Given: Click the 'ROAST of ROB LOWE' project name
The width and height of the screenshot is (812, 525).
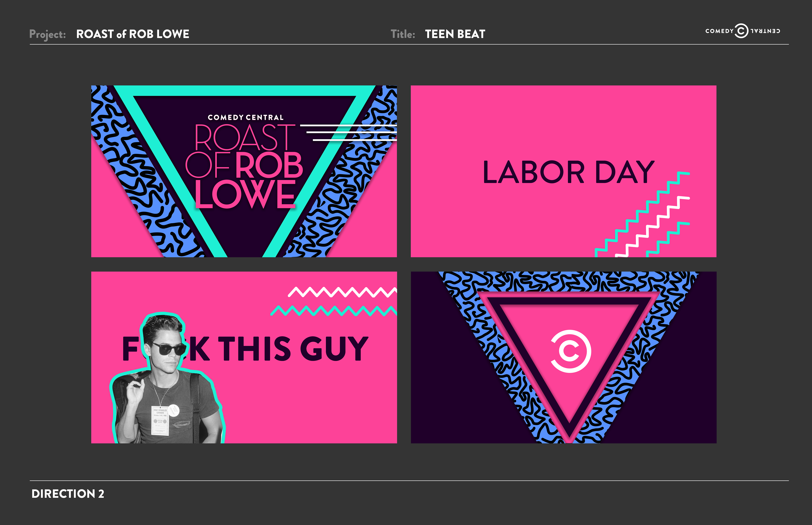Looking at the screenshot, I should coord(133,34).
